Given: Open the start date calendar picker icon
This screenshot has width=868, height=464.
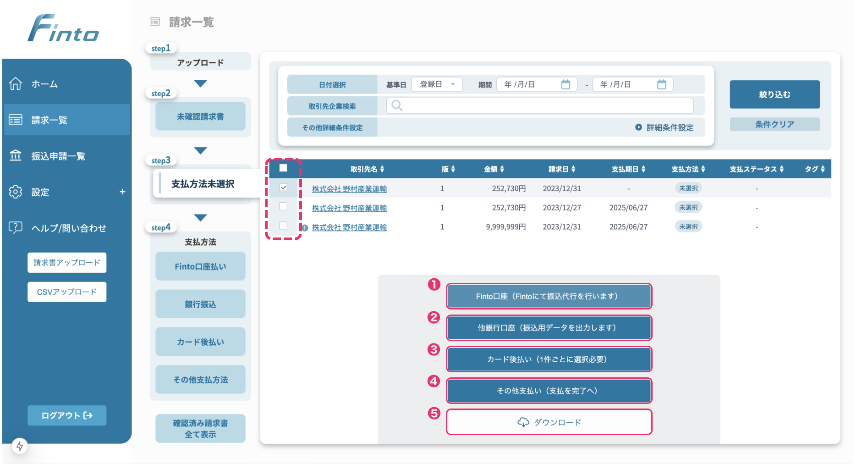Looking at the screenshot, I should coord(566,84).
